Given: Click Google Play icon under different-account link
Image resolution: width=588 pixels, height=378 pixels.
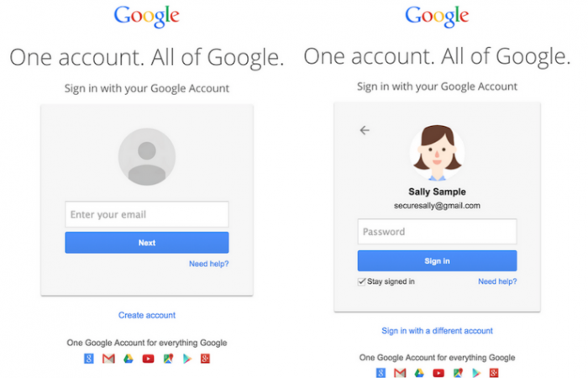Looking at the screenshot, I should pyautogui.click(x=477, y=373).
